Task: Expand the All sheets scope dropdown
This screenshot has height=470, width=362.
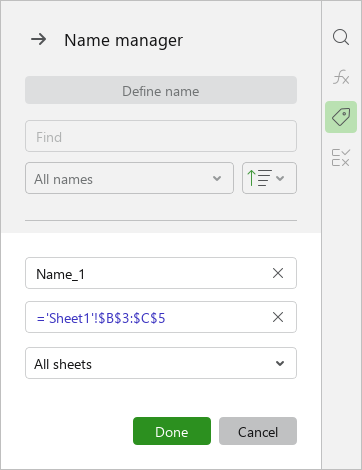Action: 161,363
